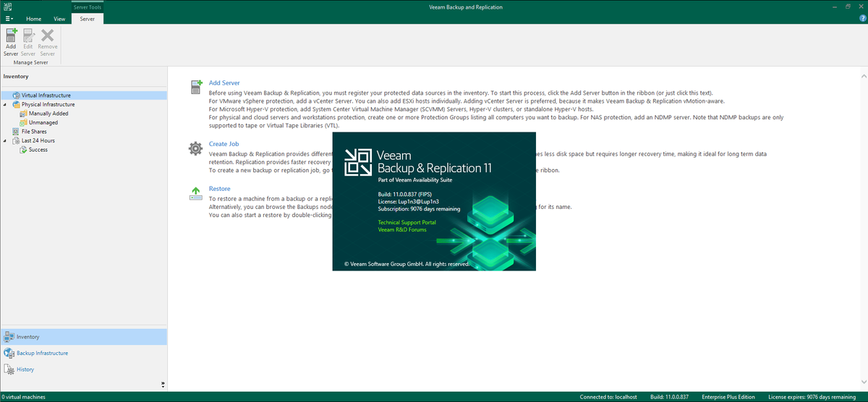This screenshot has width=868, height=402.
Task: Click 'License expires: 9076 days remaining' status text
Action: pos(811,397)
